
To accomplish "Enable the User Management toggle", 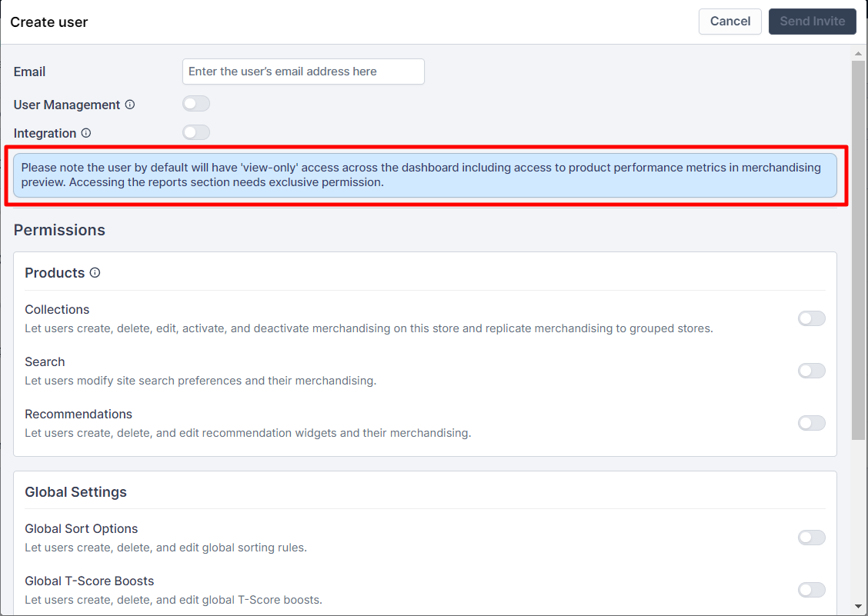I will tap(196, 104).
